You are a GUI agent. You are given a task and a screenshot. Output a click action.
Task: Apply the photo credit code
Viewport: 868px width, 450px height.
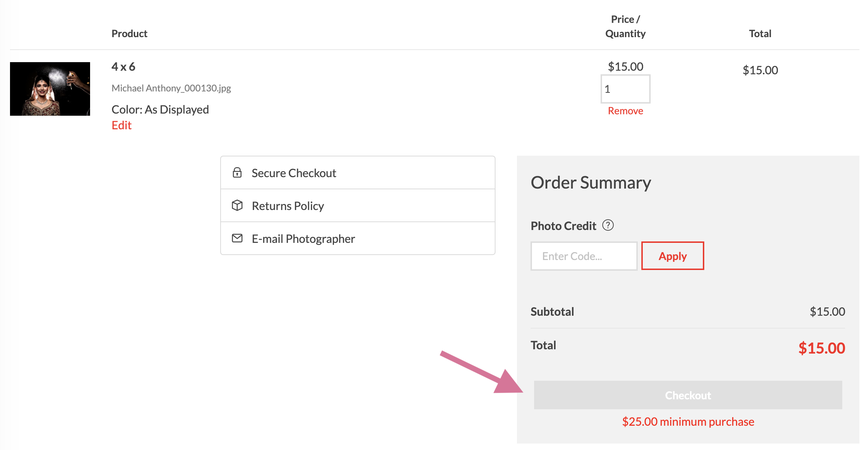pyautogui.click(x=672, y=256)
